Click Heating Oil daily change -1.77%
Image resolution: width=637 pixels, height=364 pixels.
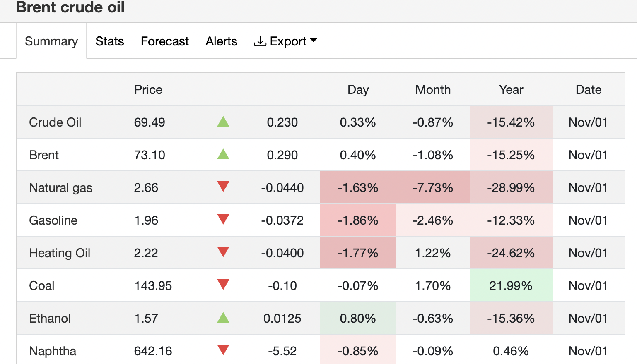point(358,253)
